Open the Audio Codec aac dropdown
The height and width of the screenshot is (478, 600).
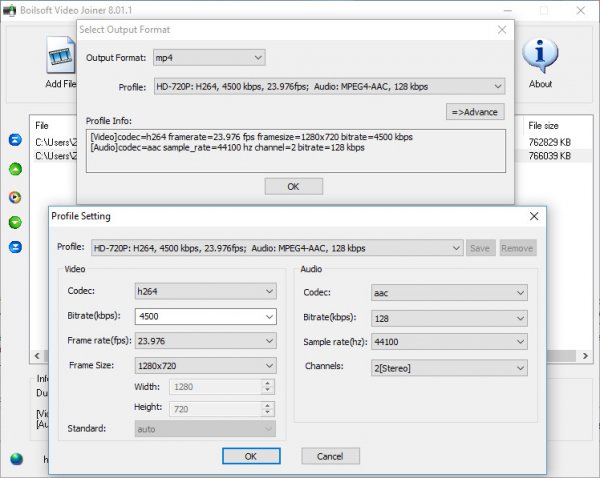point(449,293)
